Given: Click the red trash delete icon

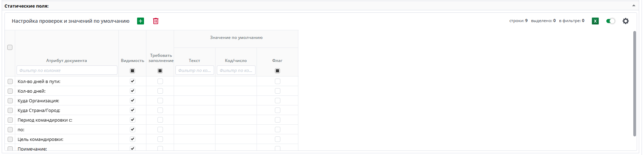Looking at the screenshot, I should [x=156, y=21].
